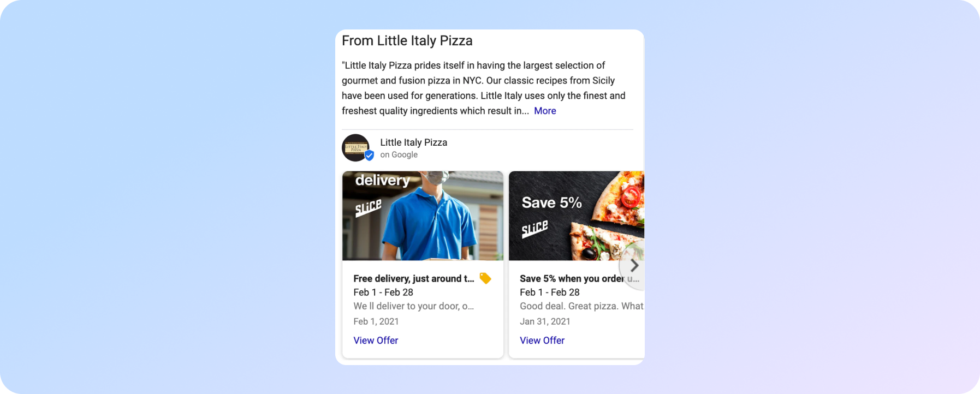Viewport: 980px width, 394px height.
Task: Click the Jan 31, 2021 post date
Action: tap(545, 321)
